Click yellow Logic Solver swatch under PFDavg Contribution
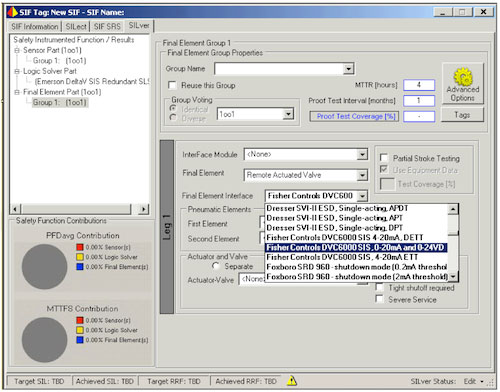 80,257
